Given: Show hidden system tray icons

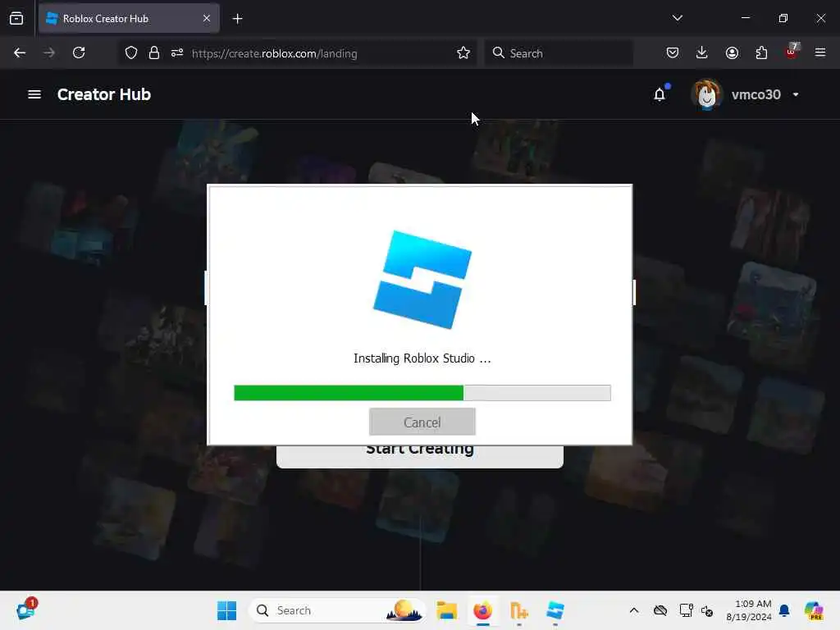Looking at the screenshot, I should tap(634, 610).
